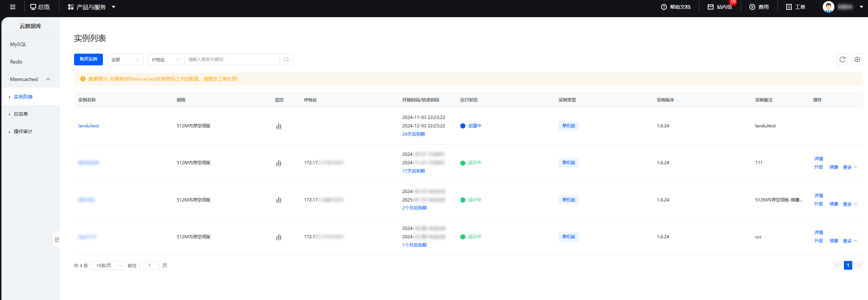
Task: Open the 15条/页 page size dropdown
Action: [108, 265]
